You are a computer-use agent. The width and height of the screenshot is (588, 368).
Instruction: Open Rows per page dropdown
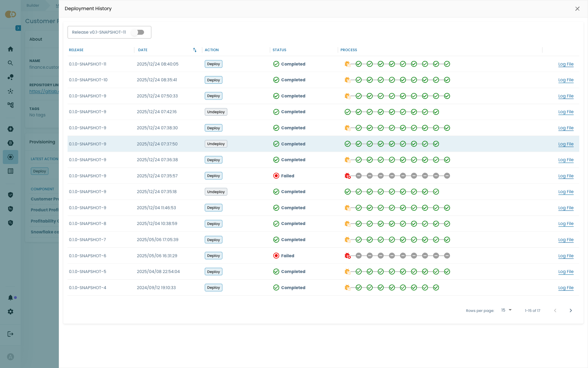click(x=506, y=310)
